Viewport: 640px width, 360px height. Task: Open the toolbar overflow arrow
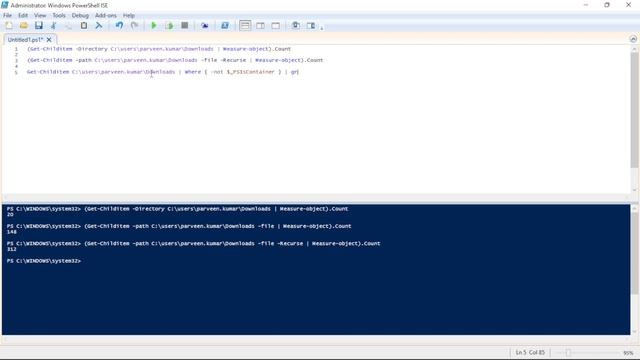pos(322,28)
